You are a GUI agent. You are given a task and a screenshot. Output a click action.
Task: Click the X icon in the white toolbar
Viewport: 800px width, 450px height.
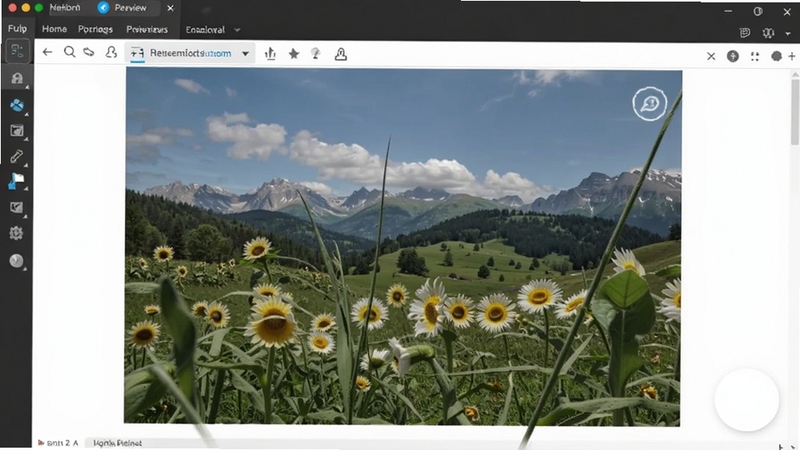click(711, 56)
